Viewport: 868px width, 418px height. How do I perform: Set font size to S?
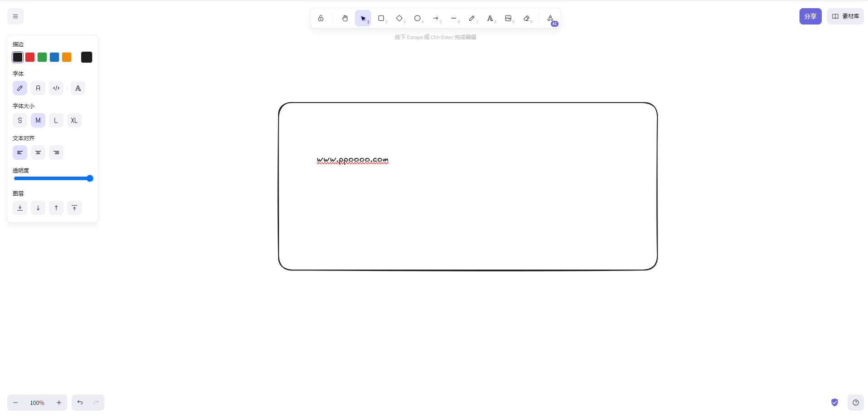pyautogui.click(x=20, y=120)
